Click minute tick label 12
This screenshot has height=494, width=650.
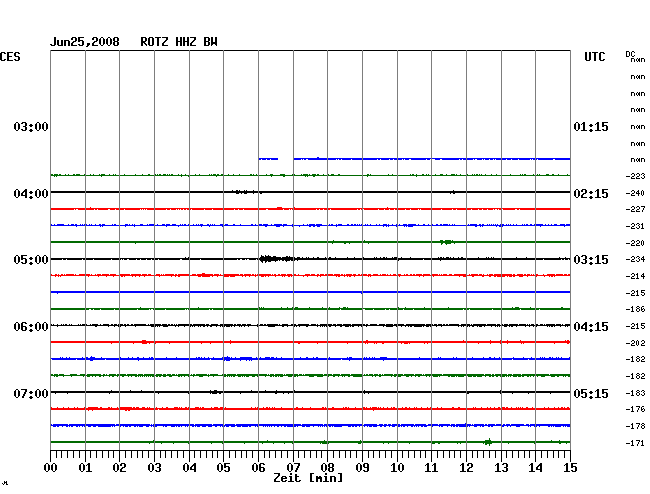click(466, 468)
